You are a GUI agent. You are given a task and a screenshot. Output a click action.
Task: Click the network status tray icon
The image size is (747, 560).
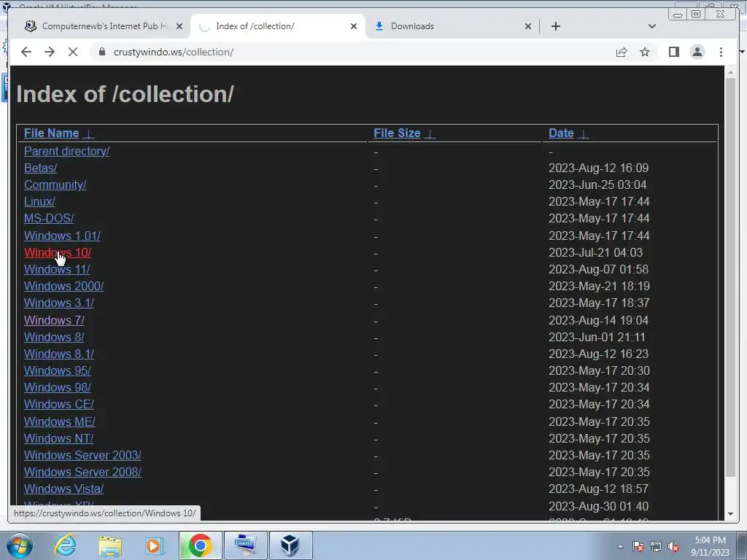click(x=656, y=546)
